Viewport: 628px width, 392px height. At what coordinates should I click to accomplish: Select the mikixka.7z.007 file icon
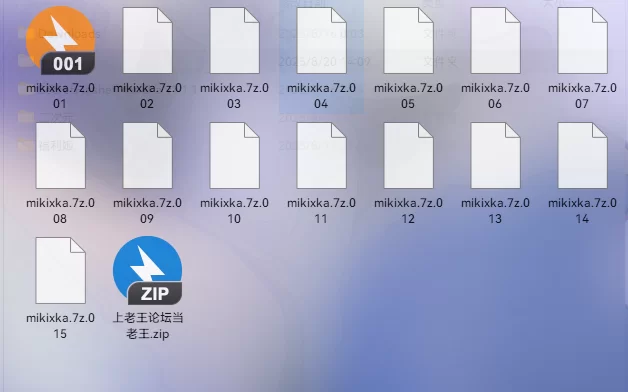click(582, 40)
